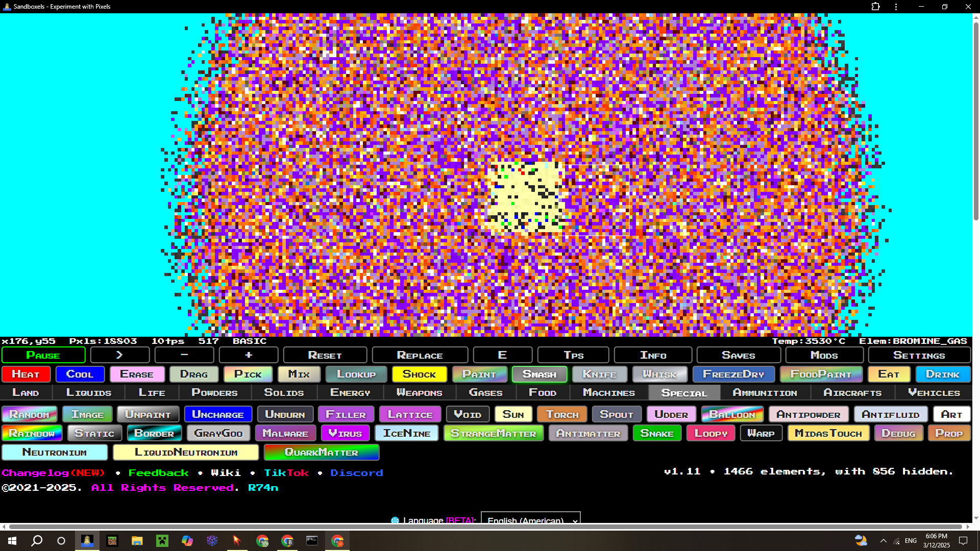Select the Heat tool
This screenshot has height=551, width=980.
point(26,374)
